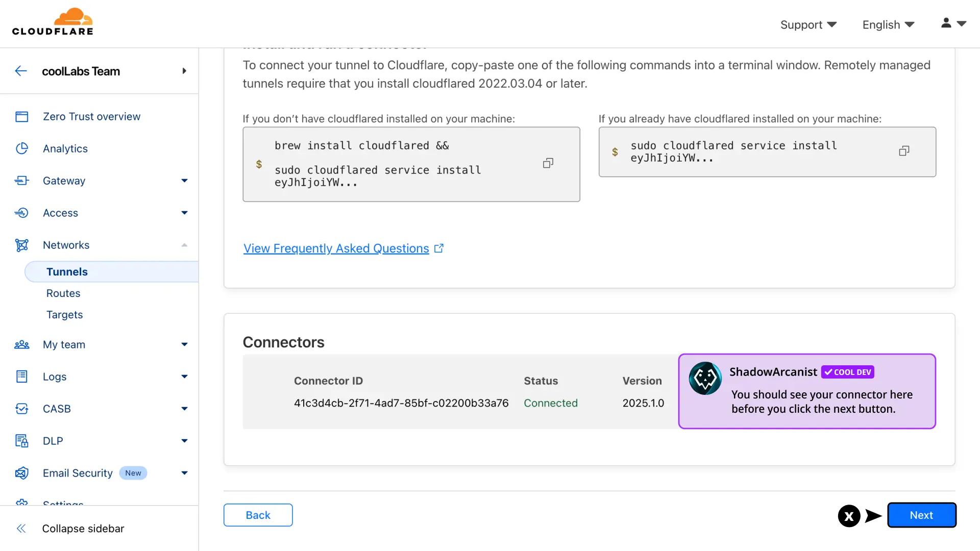
Task: Open the English language dropdown
Action: pyautogui.click(x=888, y=24)
